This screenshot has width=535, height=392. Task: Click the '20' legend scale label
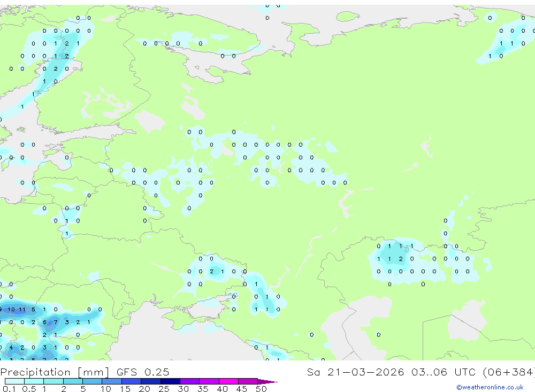[144, 389]
